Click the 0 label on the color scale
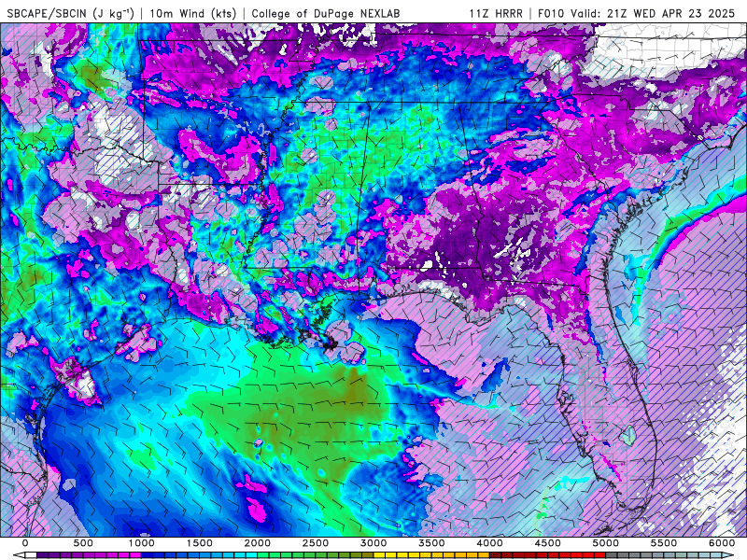This screenshot has width=747, height=560. [x=25, y=543]
